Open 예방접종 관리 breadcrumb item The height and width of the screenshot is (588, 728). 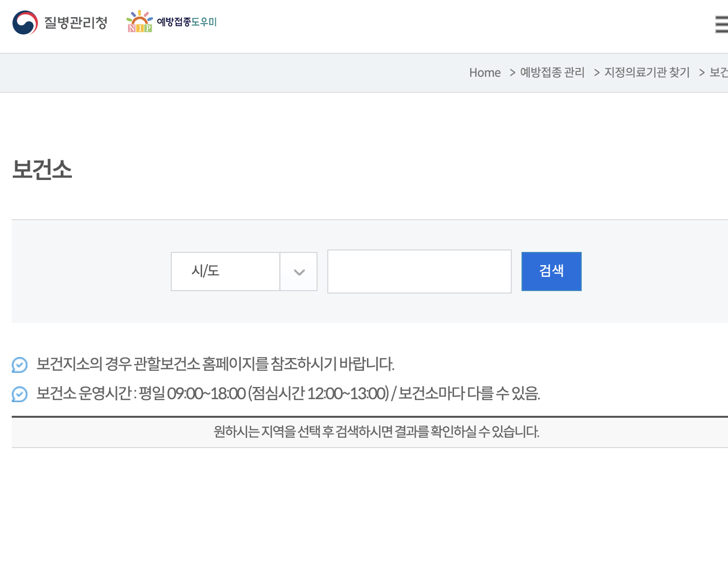552,72
